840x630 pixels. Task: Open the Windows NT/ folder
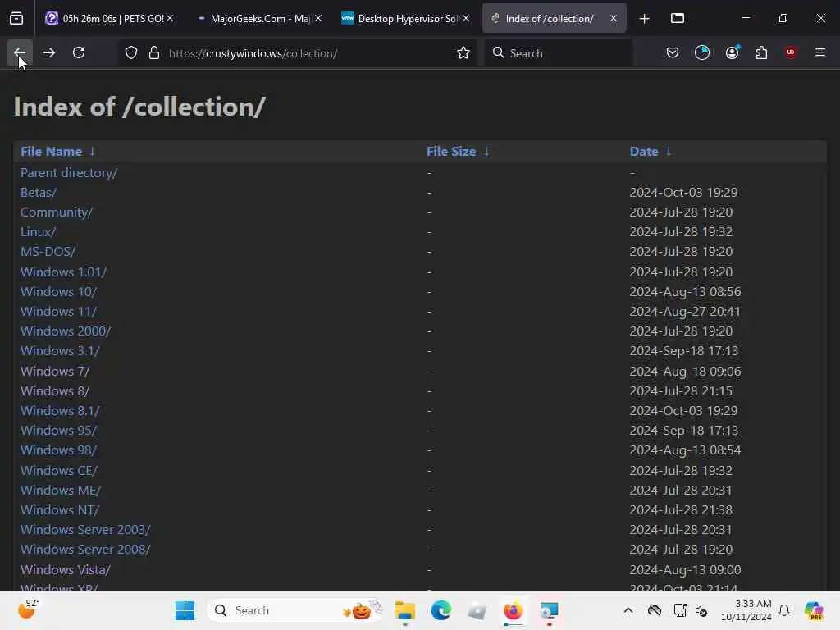pyautogui.click(x=59, y=510)
